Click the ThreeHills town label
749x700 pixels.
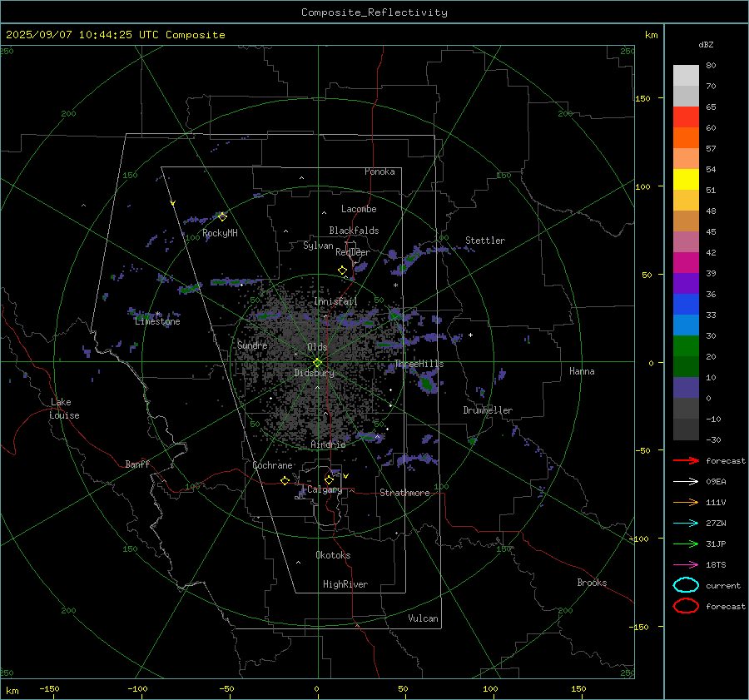419,364
